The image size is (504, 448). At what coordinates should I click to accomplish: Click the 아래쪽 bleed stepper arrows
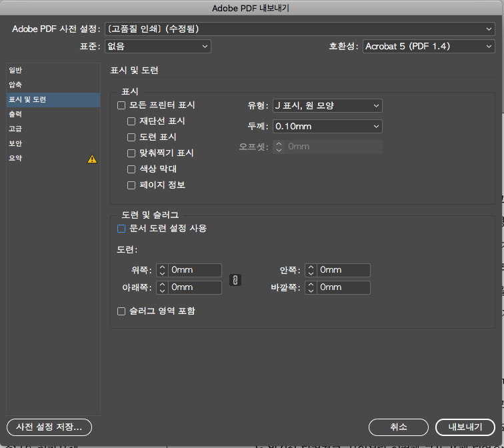pos(162,287)
